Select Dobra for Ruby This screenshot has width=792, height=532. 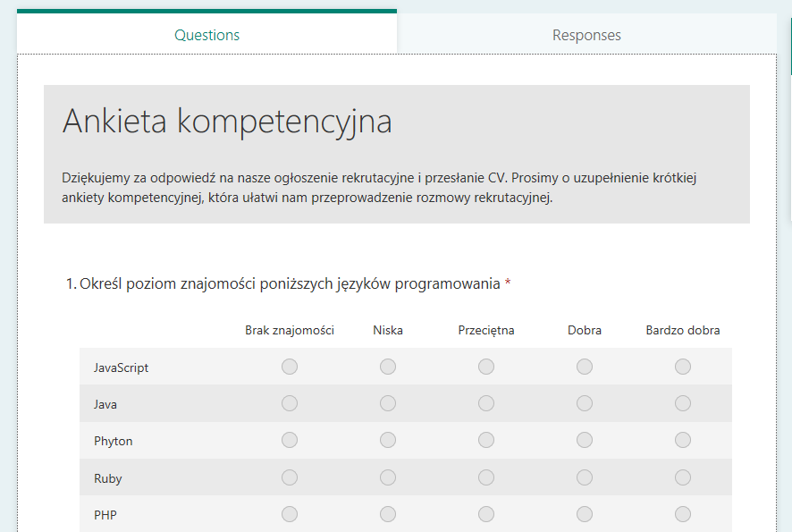click(585, 477)
